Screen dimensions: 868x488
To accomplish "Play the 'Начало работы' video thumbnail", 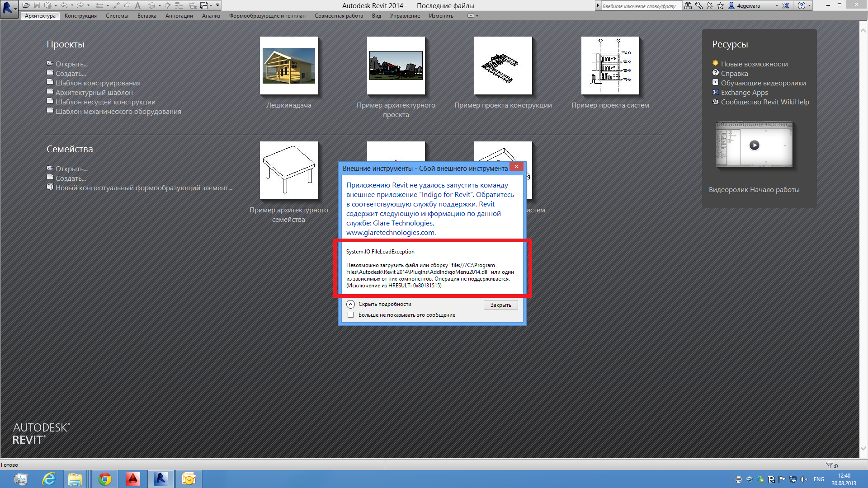I will (x=754, y=145).
